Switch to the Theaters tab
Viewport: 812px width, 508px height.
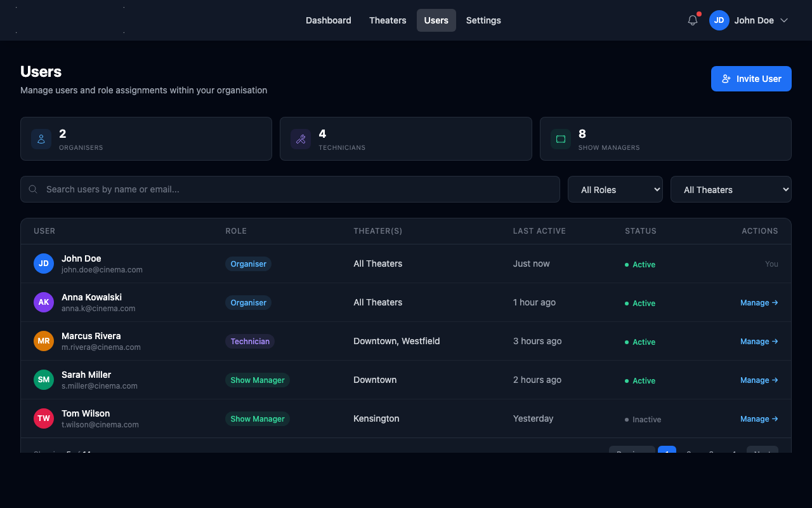pos(388,20)
